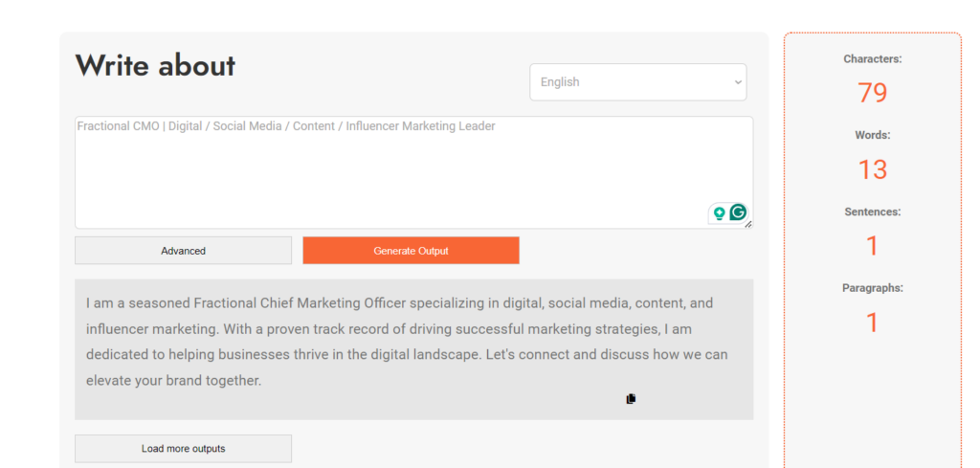980x468 pixels.
Task: Click the Sentences count value
Action: click(872, 246)
